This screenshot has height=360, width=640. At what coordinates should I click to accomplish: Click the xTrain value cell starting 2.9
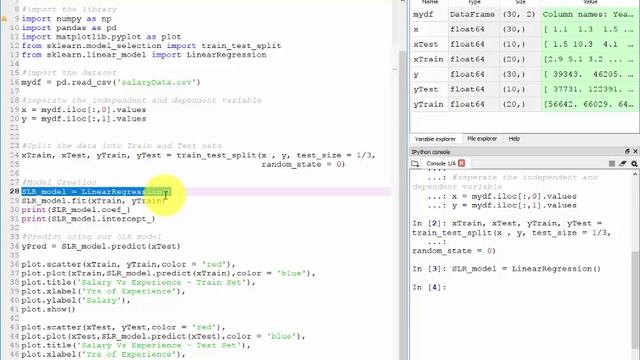click(x=589, y=59)
